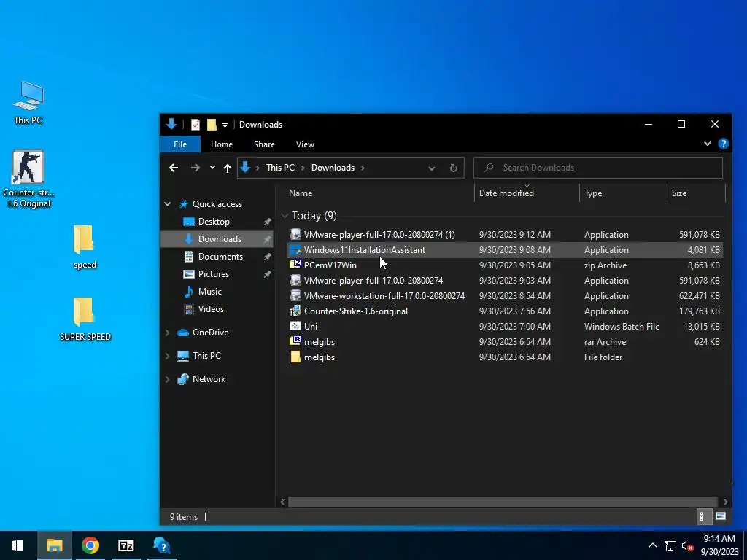Screen dimensions: 747x560
Task: Select Counter-Strike-1.6-original application file
Action: point(505,311)
